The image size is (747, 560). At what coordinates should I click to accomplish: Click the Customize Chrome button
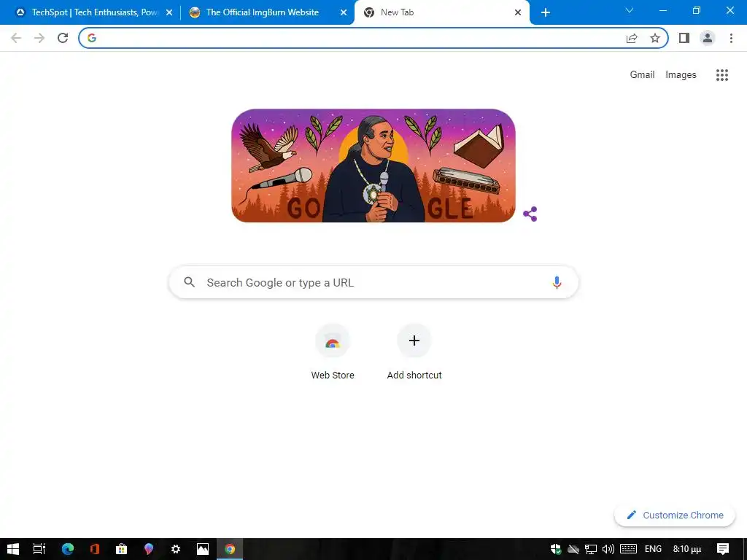tap(675, 516)
